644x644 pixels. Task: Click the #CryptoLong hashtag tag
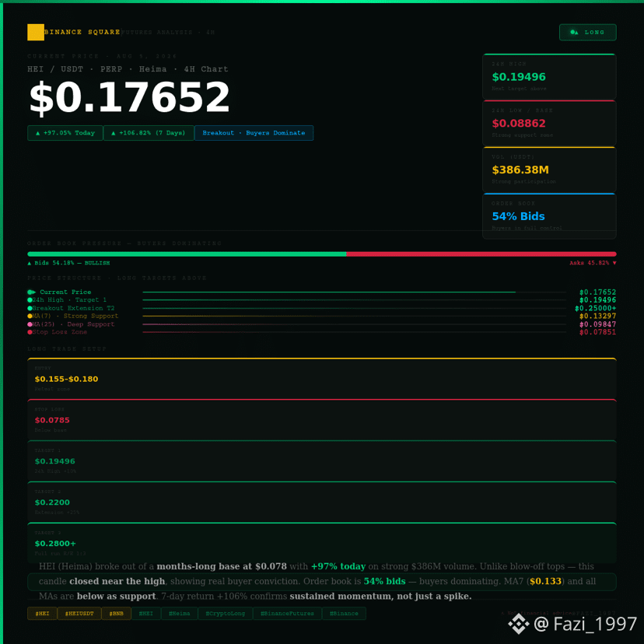coord(226,614)
